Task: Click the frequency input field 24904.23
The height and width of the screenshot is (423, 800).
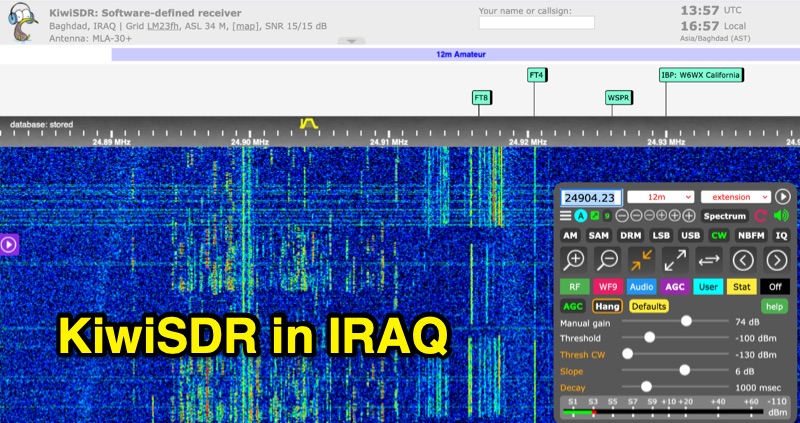Action: 591,197
